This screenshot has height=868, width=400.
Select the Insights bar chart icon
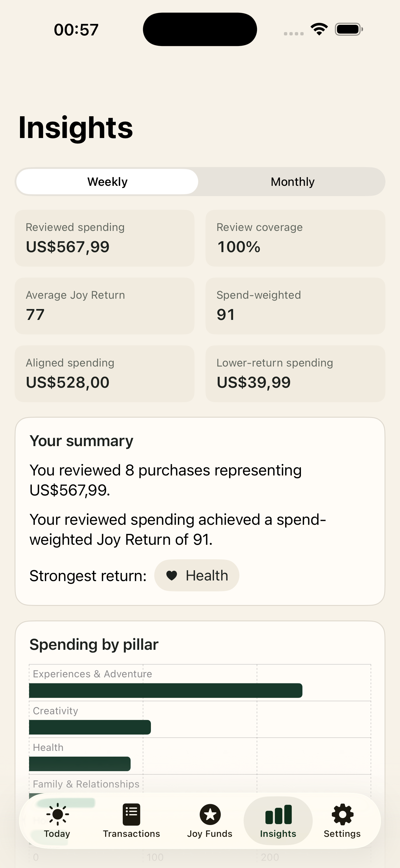pos(278,814)
